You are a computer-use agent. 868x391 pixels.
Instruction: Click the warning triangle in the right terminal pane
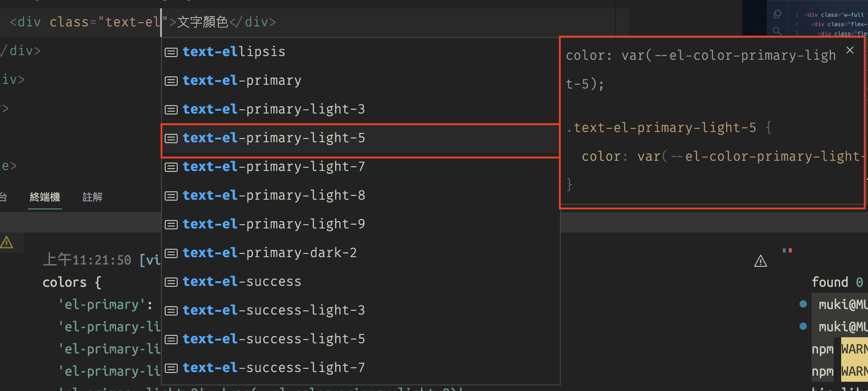[761, 261]
